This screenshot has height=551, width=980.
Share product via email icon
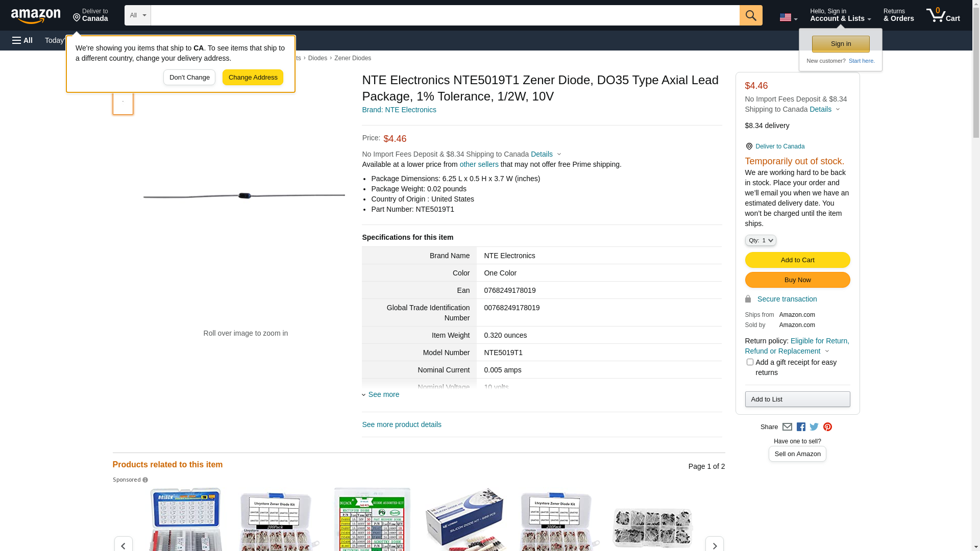pyautogui.click(x=787, y=427)
